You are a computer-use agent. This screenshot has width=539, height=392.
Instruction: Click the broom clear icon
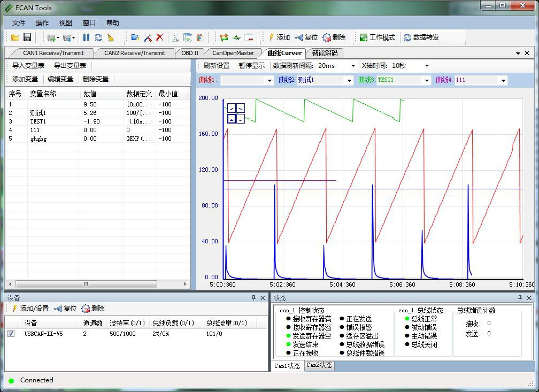[x=111, y=37]
